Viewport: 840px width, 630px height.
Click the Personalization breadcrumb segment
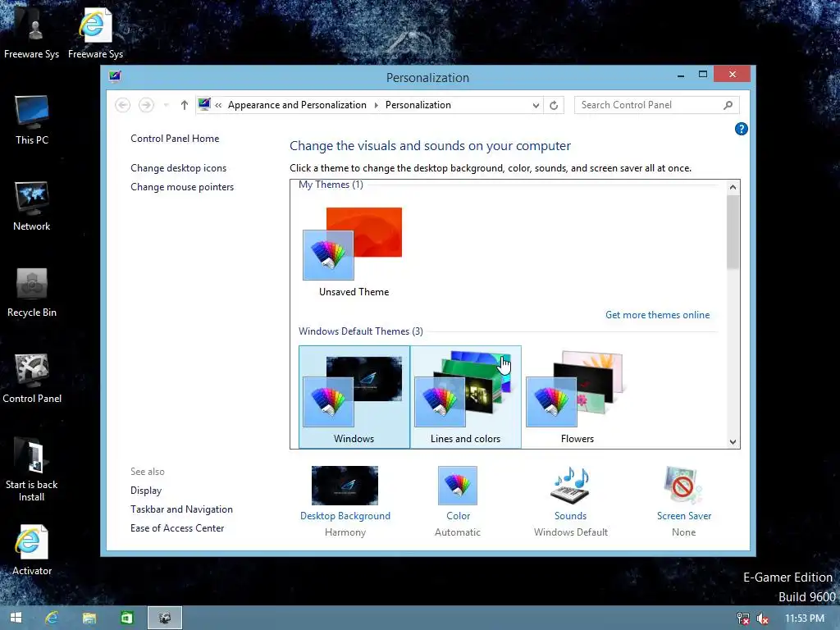(418, 105)
